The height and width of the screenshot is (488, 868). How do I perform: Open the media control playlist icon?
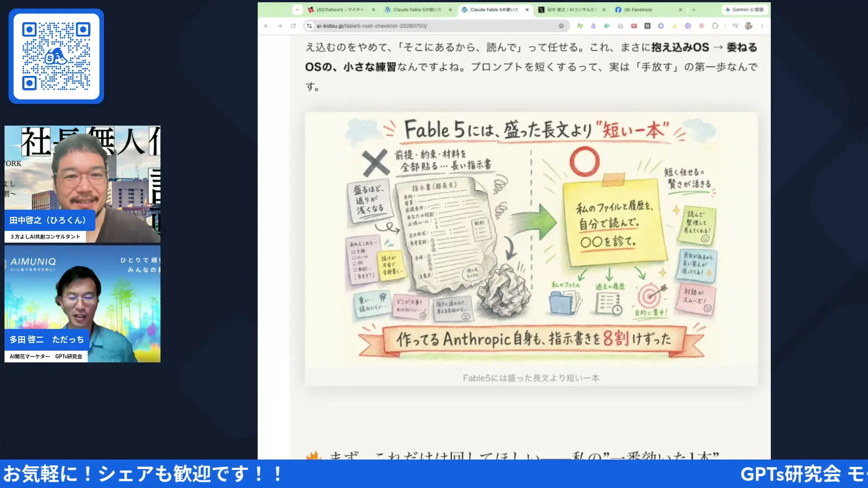click(x=735, y=26)
